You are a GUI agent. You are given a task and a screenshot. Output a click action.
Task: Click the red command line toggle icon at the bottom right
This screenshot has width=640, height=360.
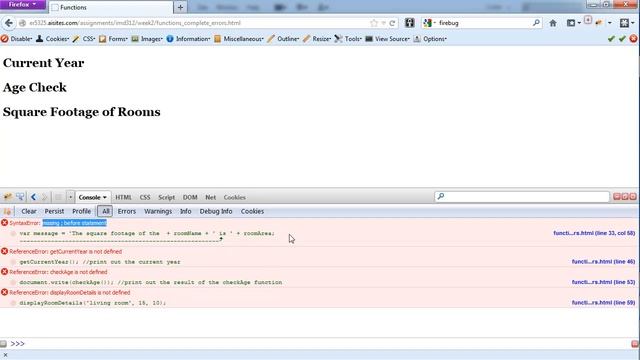tap(635, 344)
